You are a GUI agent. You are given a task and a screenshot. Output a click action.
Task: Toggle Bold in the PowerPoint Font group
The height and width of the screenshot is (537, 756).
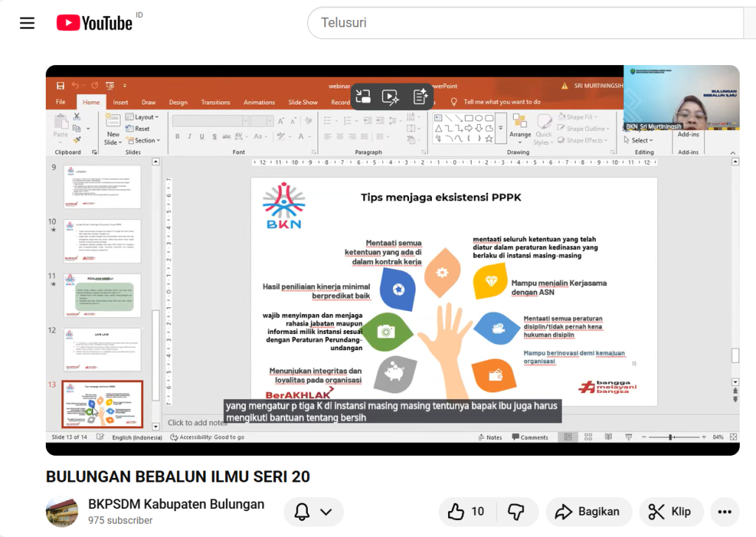[177, 137]
